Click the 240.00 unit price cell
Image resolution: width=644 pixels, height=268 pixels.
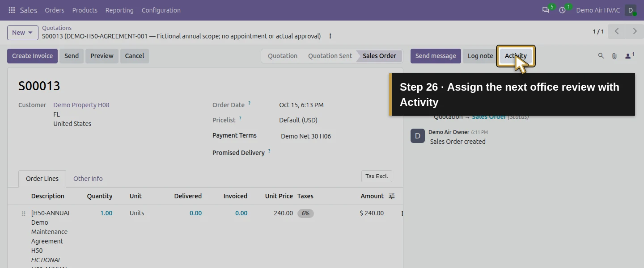tap(284, 214)
